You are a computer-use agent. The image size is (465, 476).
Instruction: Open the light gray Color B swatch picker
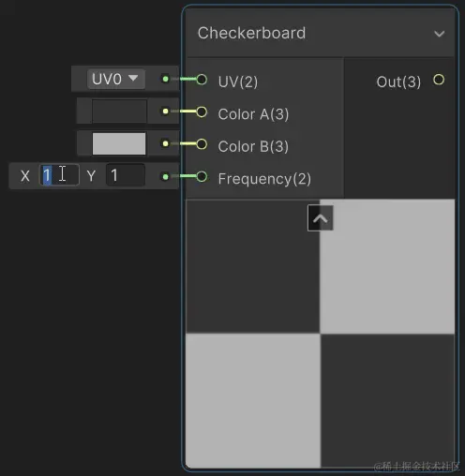119,143
